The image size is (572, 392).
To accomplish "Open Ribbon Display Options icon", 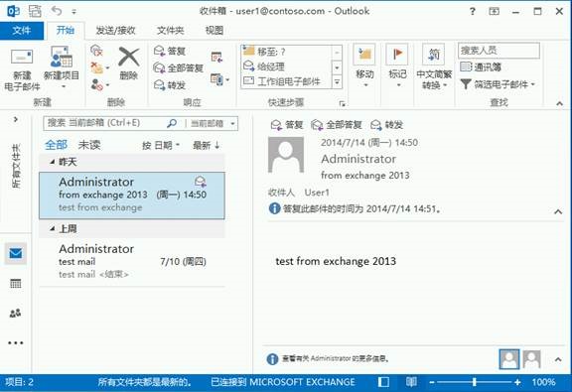I will pos(494,11).
